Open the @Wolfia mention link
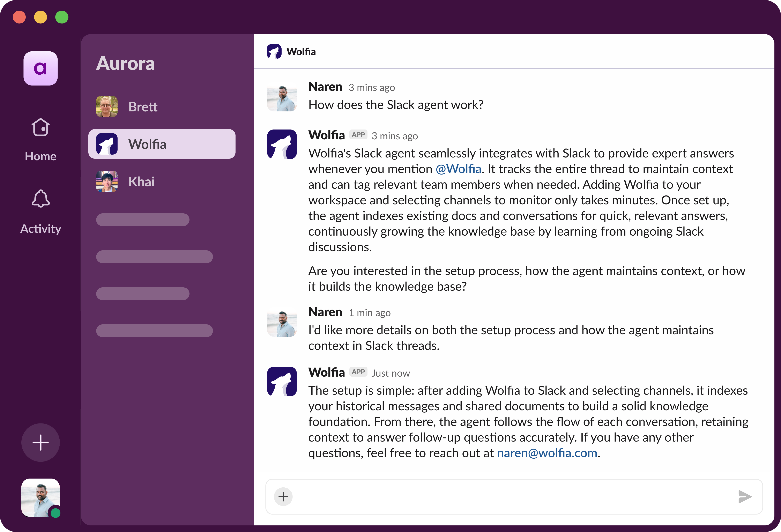This screenshot has width=781, height=532. tap(458, 169)
